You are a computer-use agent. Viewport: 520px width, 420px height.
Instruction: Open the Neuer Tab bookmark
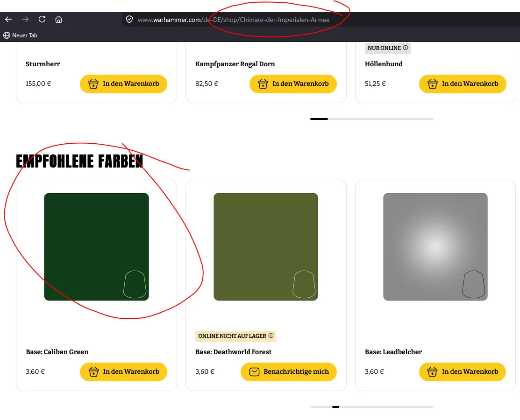pyautogui.click(x=20, y=35)
